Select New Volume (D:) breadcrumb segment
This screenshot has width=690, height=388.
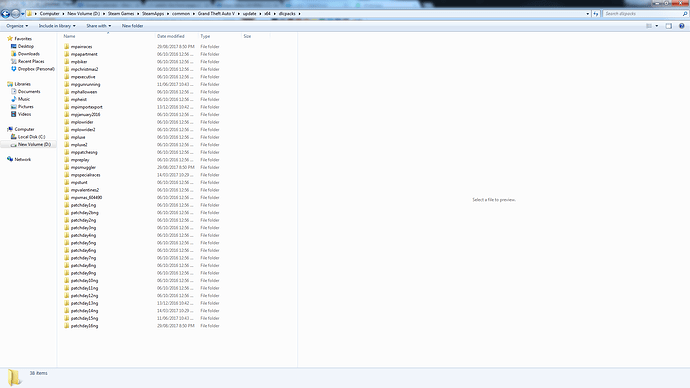(x=84, y=14)
